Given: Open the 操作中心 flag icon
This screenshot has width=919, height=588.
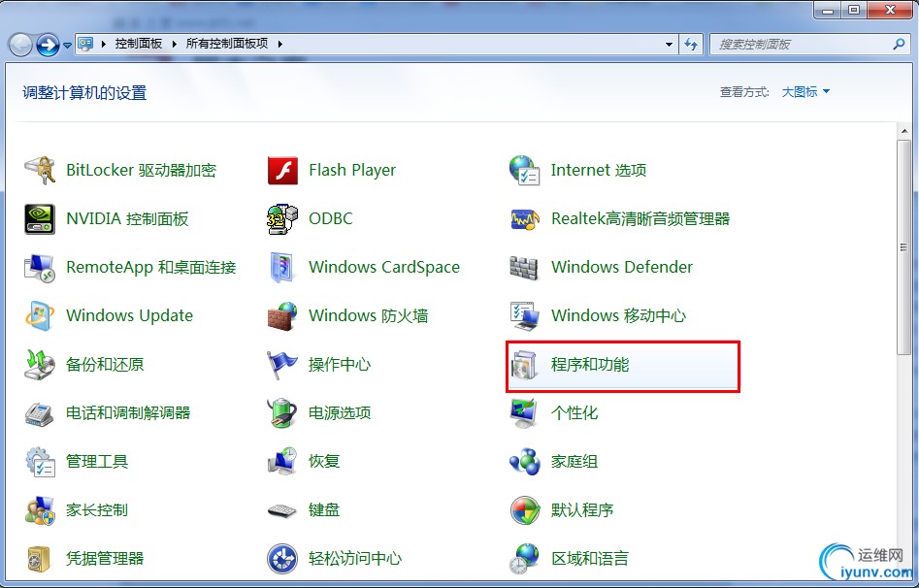Looking at the screenshot, I should pyautogui.click(x=282, y=365).
